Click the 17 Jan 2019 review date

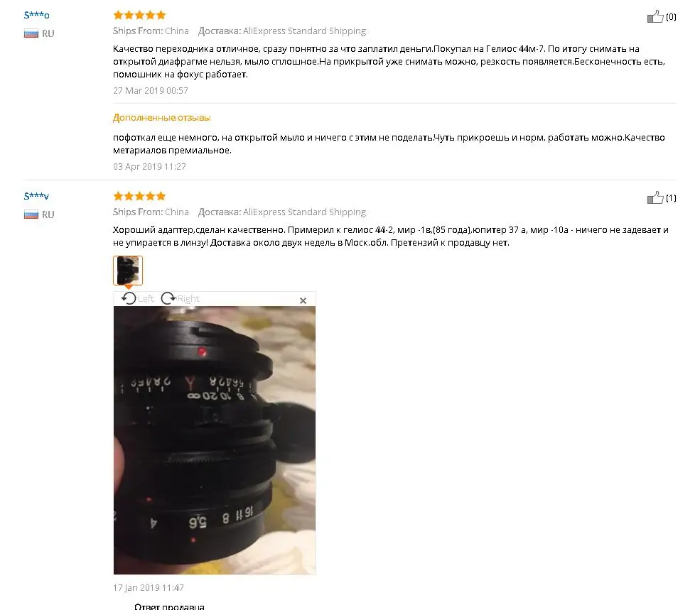(149, 588)
